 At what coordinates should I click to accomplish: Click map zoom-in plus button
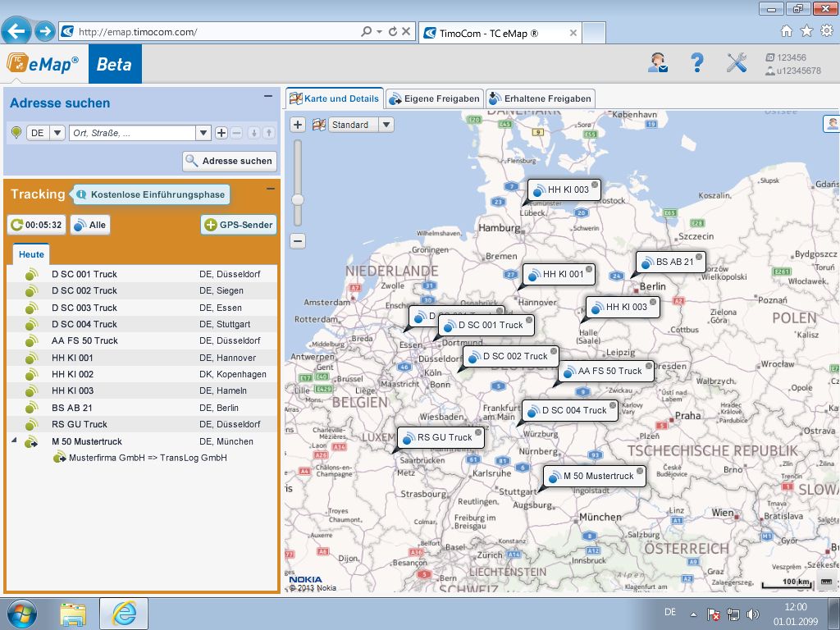pos(298,125)
